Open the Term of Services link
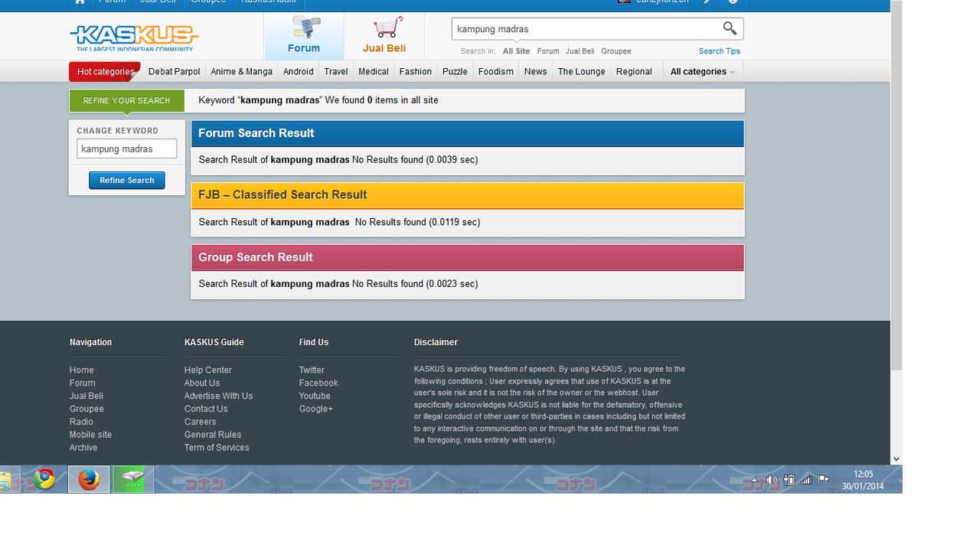The height and width of the screenshot is (551, 980). tap(217, 448)
